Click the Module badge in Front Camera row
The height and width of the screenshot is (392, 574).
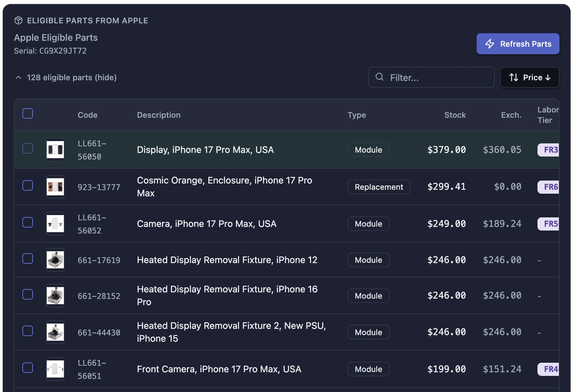pos(368,369)
